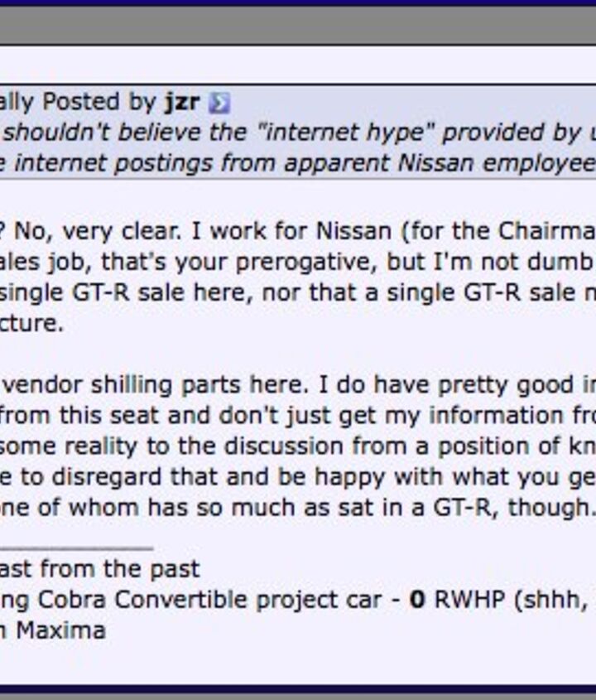
Task: Click the bold username jzr in the quote
Action: (181, 102)
